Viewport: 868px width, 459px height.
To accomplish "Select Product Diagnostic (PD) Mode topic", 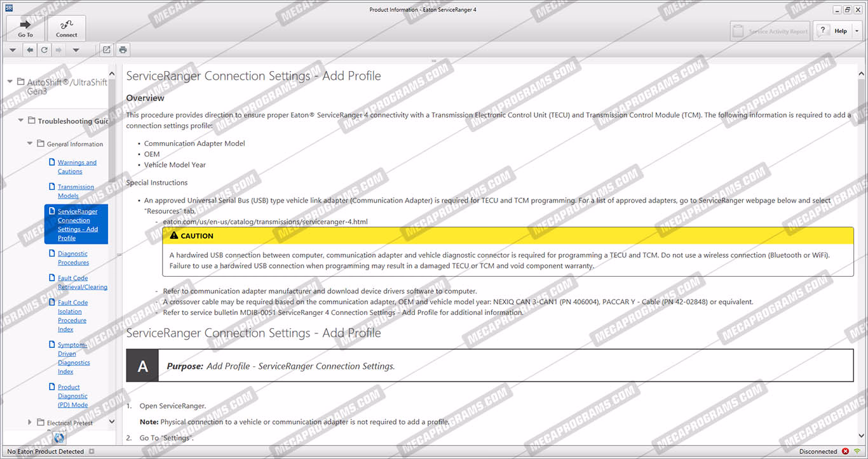I will coord(72,396).
